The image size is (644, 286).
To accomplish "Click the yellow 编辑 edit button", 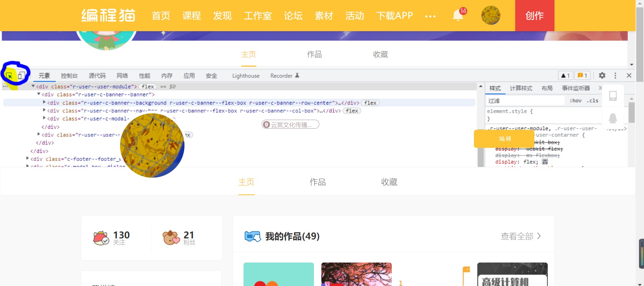I will click(504, 139).
